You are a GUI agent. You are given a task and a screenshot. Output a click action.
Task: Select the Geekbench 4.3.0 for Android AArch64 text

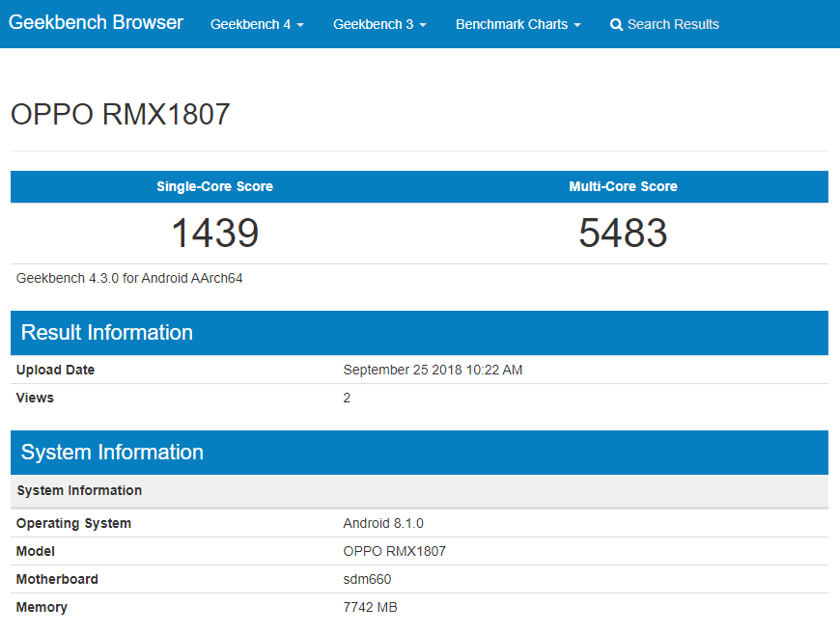(x=129, y=279)
